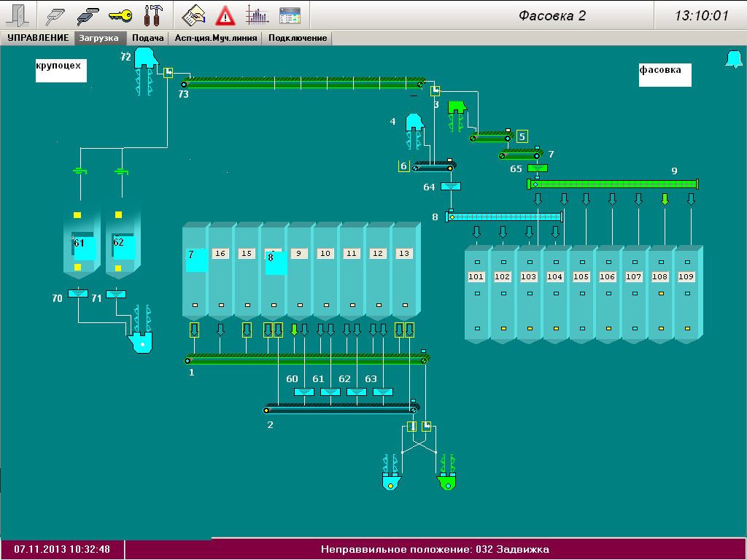This screenshot has height=560, width=747.
Task: Click silo label button 101
Action: [x=476, y=277]
